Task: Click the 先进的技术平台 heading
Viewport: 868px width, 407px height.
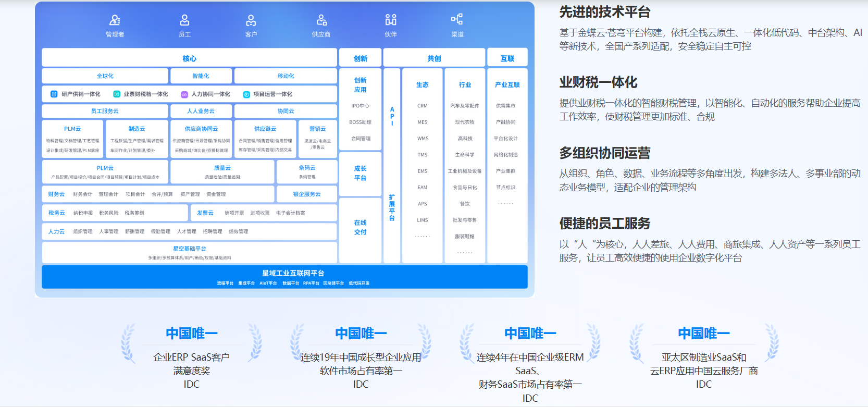Action: (x=604, y=12)
